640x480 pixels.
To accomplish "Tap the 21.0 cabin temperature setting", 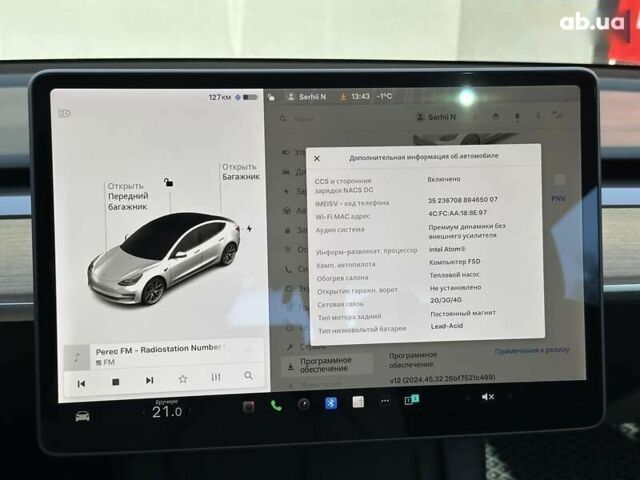I will [167, 412].
